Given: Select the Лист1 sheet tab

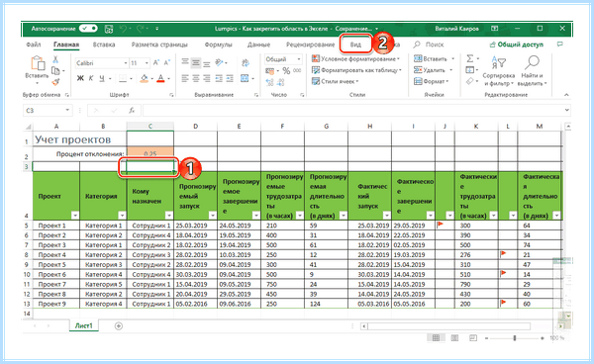Looking at the screenshot, I should pos(83,325).
